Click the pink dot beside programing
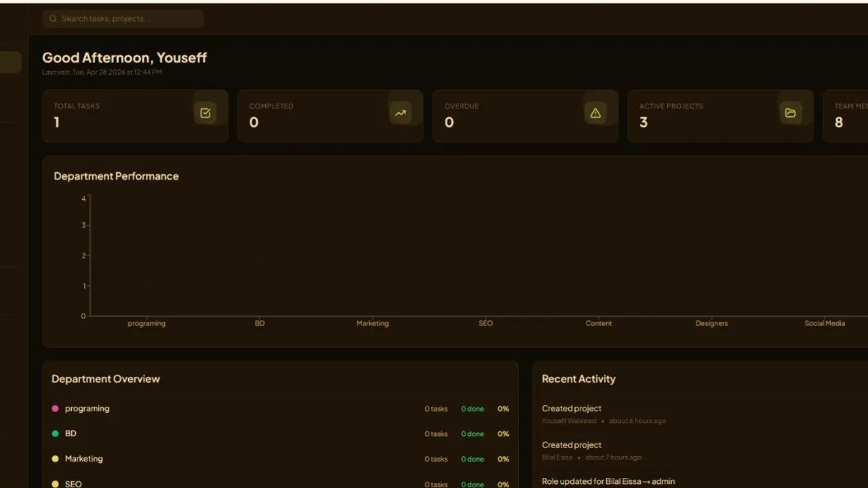The width and height of the screenshot is (868, 488). 56,409
